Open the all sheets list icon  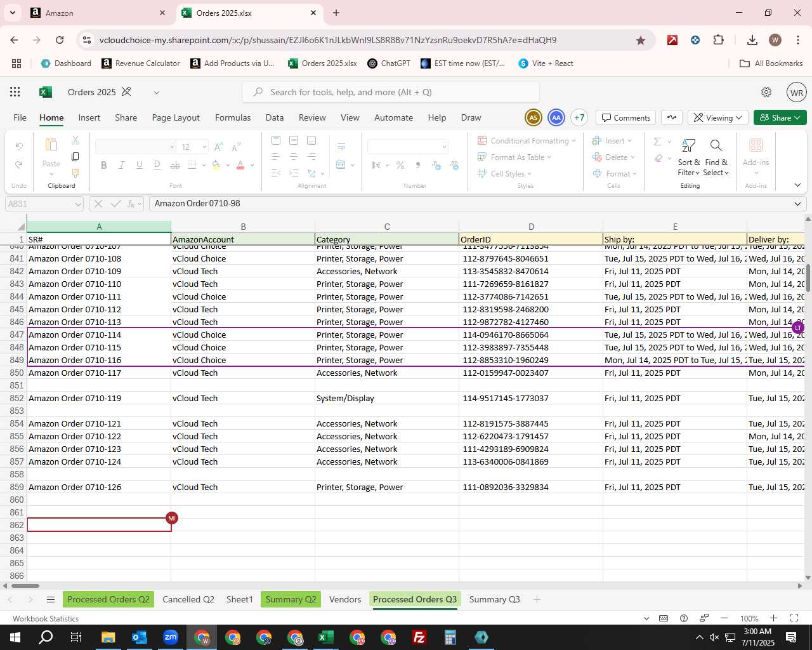51,599
